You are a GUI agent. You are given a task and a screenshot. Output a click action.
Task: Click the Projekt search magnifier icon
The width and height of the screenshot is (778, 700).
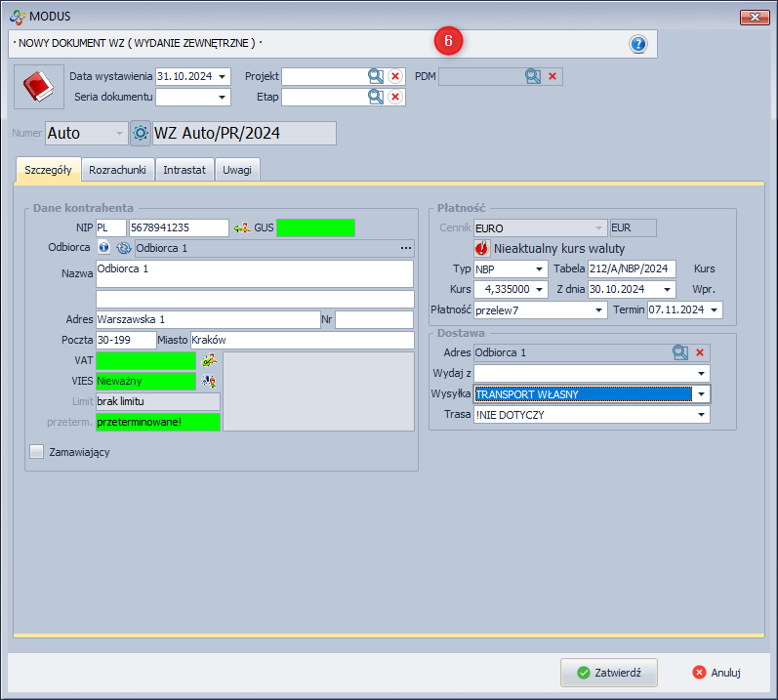[376, 76]
